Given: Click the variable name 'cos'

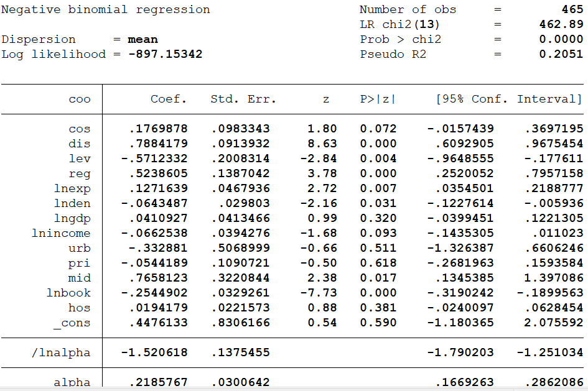Looking at the screenshot, I should coord(80,129).
